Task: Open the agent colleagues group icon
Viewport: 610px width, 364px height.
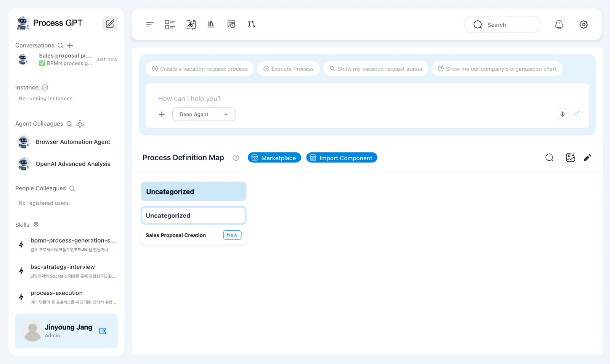Action: [x=80, y=124]
